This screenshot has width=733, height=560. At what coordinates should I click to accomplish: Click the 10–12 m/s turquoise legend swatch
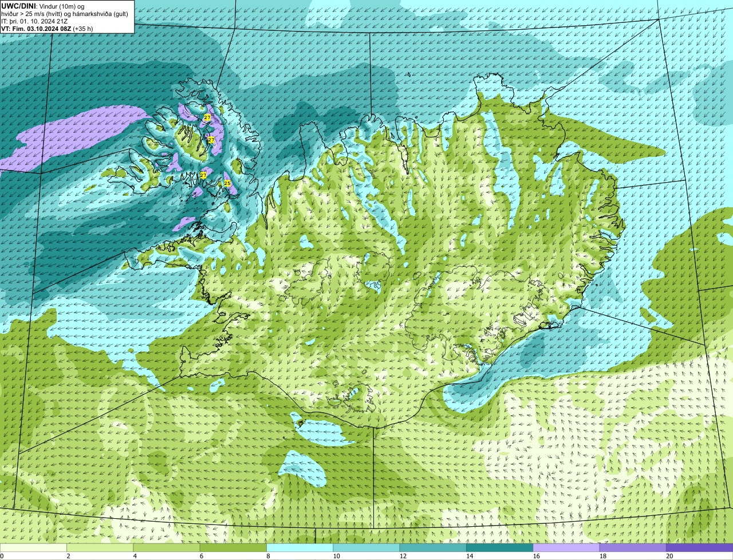366,548
